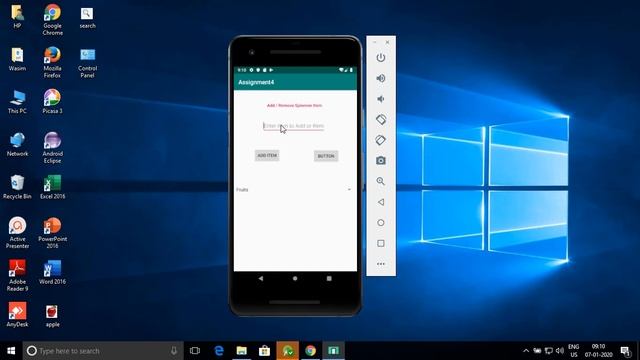Open emulator extended controls (three dots)

click(x=381, y=264)
